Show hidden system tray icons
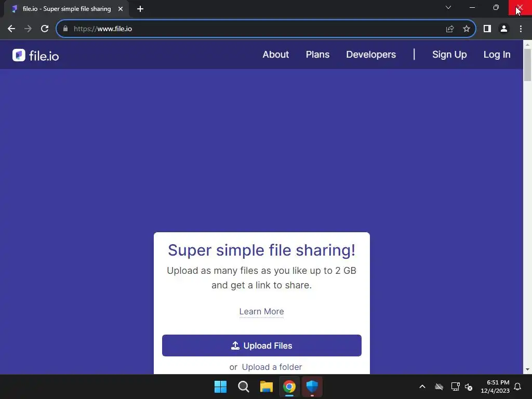Viewport: 532px width, 399px height. (x=422, y=387)
